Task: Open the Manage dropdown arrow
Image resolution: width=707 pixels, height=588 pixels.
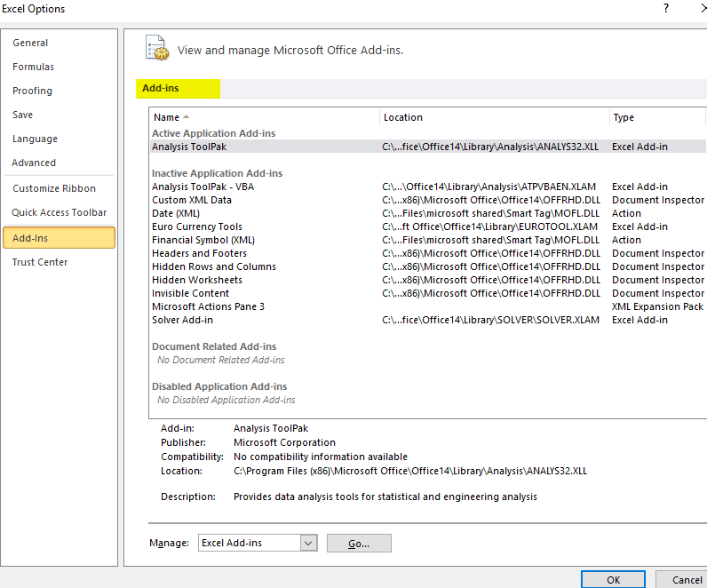Action: tap(308, 543)
